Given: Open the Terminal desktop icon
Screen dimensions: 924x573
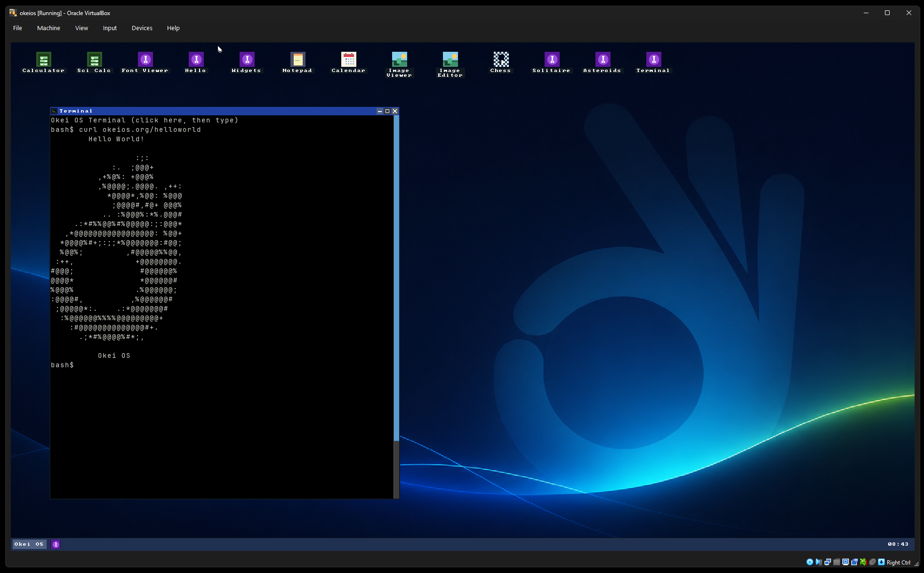Looking at the screenshot, I should coord(653,62).
